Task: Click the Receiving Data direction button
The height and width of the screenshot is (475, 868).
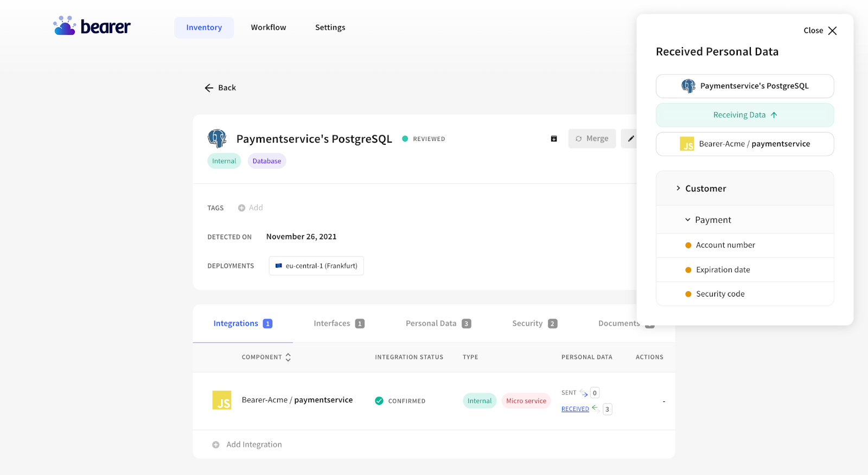Action: point(745,115)
